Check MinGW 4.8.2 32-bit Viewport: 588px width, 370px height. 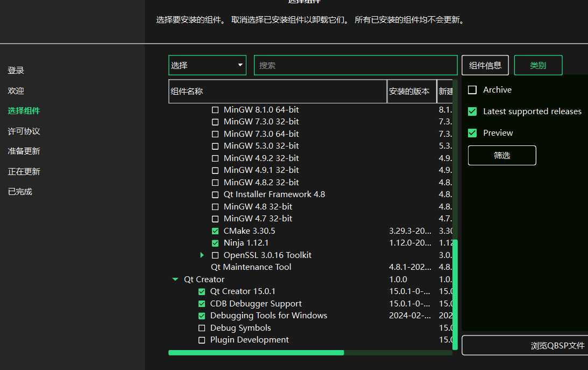pyautogui.click(x=215, y=183)
